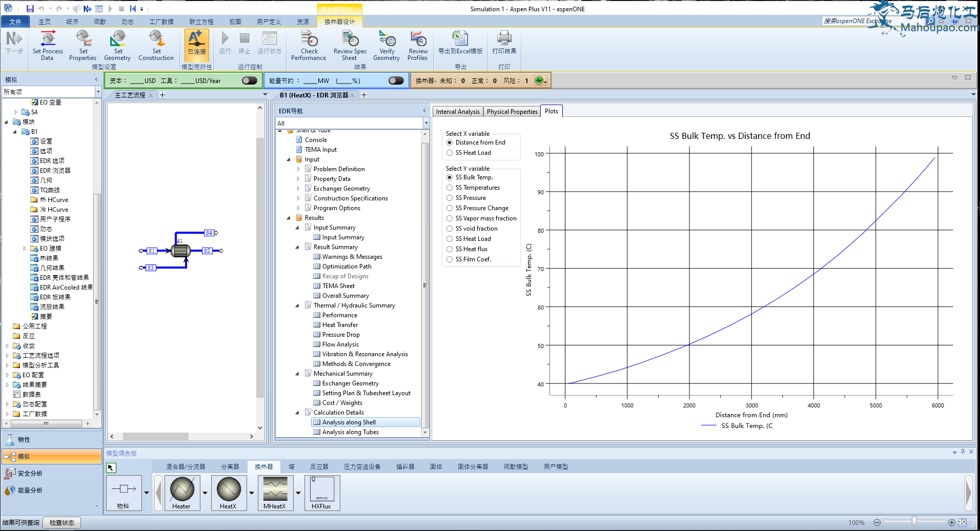
Task: Click the green exchanger status indicator icon
Action: (x=539, y=80)
